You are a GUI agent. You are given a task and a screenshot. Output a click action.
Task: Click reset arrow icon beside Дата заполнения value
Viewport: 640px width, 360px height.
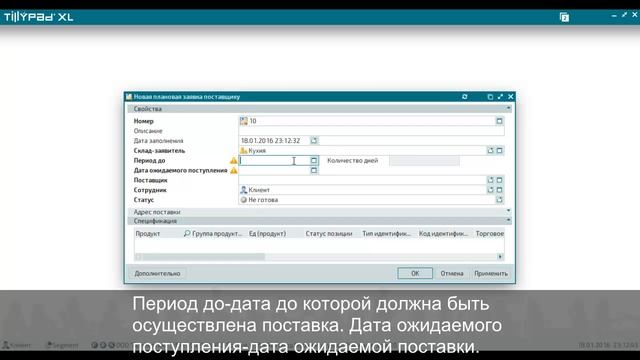[313, 140]
